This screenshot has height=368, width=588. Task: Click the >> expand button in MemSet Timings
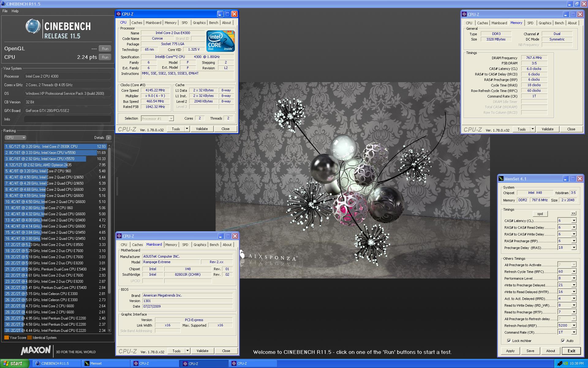pos(573,213)
